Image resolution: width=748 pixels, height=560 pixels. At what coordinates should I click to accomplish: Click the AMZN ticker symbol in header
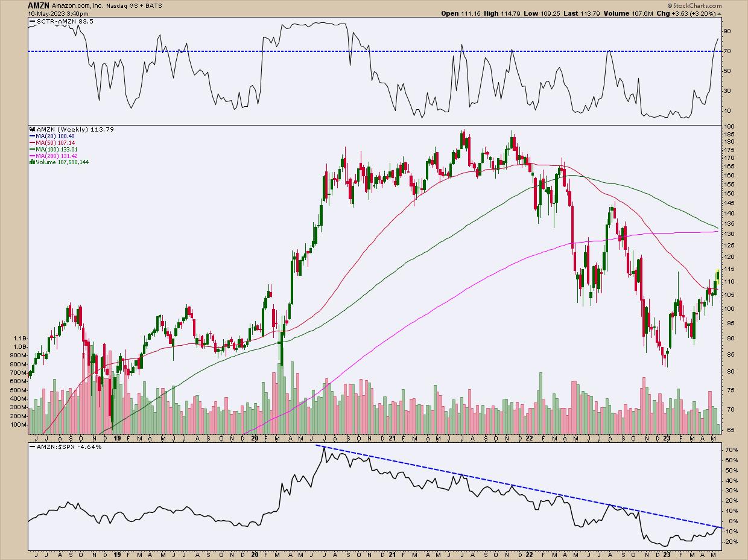click(x=39, y=5)
